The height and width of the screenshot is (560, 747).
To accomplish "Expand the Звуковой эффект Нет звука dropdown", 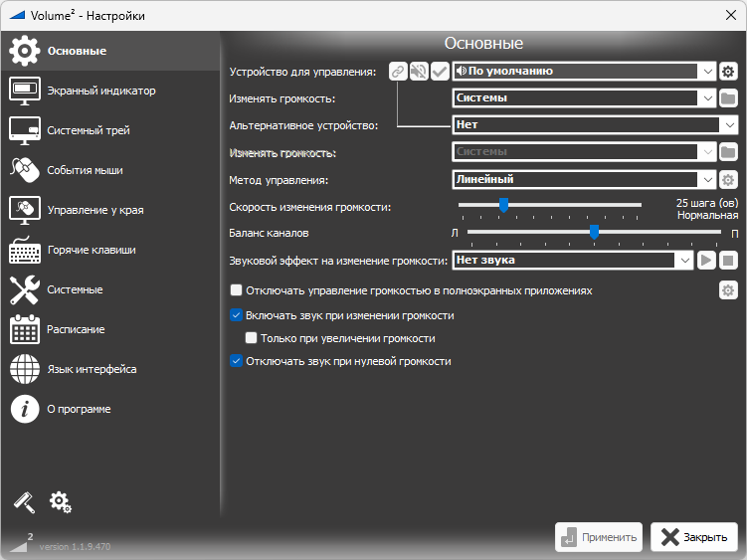I will tap(683, 260).
